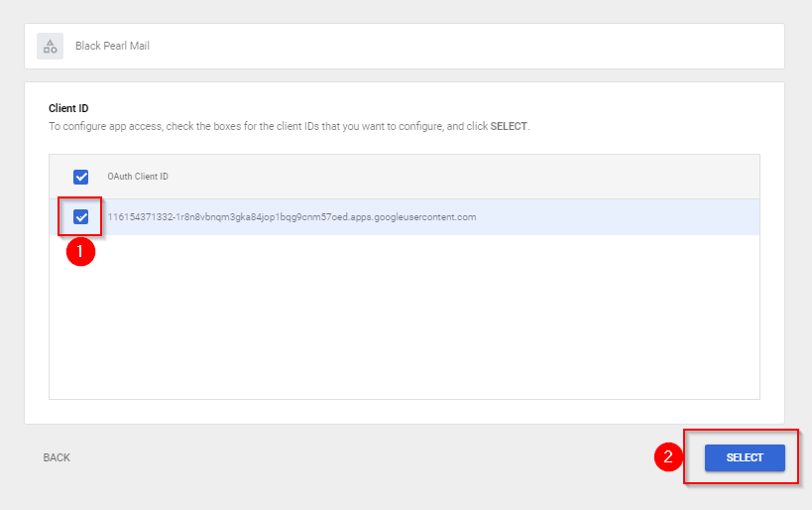Click the Client ID section heading
812x510 pixels.
pyautogui.click(x=68, y=107)
